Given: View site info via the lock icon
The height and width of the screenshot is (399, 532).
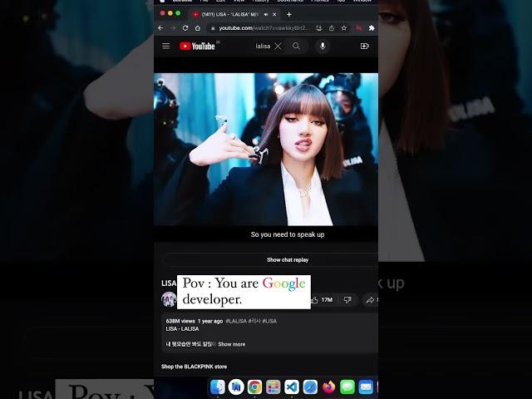Looking at the screenshot, I should tap(213, 28).
